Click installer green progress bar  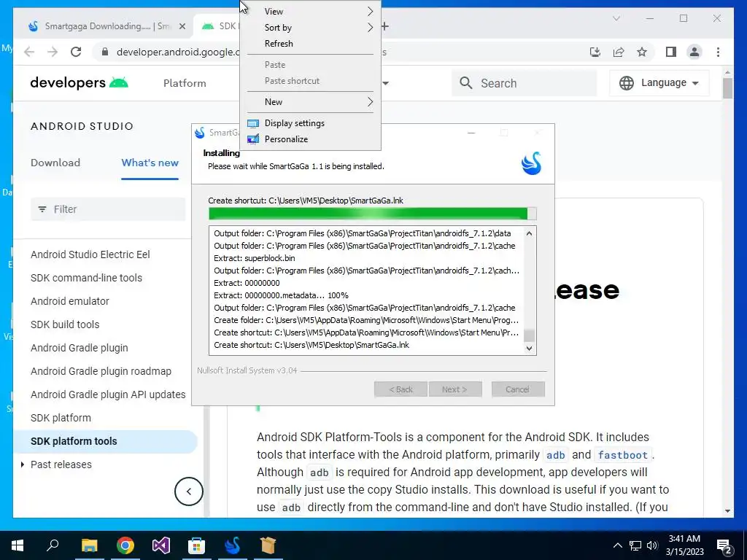tap(373, 214)
